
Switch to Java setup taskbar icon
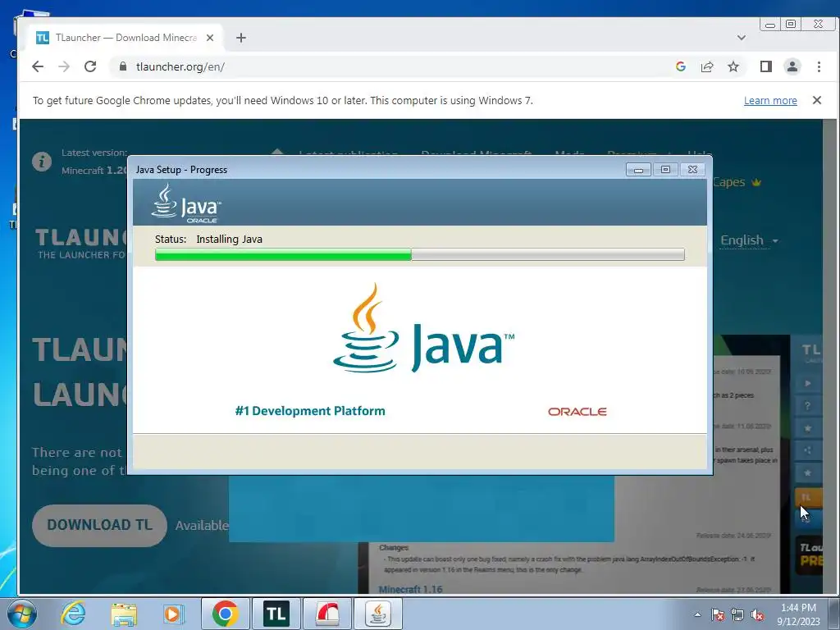tap(378, 614)
